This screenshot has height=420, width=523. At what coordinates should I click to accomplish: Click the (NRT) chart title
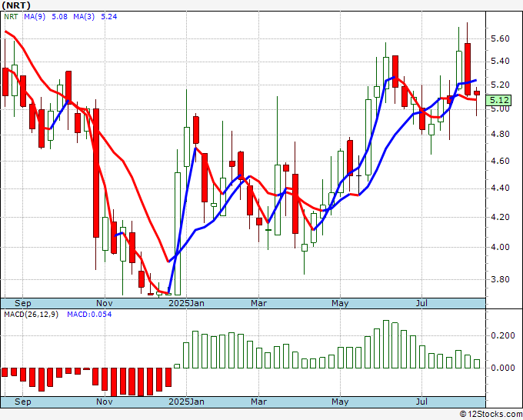click(16, 5)
